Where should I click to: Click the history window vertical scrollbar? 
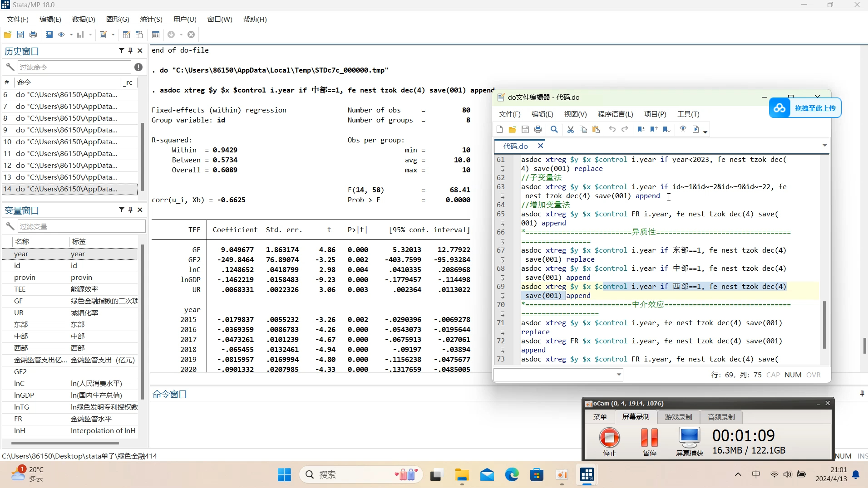[x=142, y=157]
